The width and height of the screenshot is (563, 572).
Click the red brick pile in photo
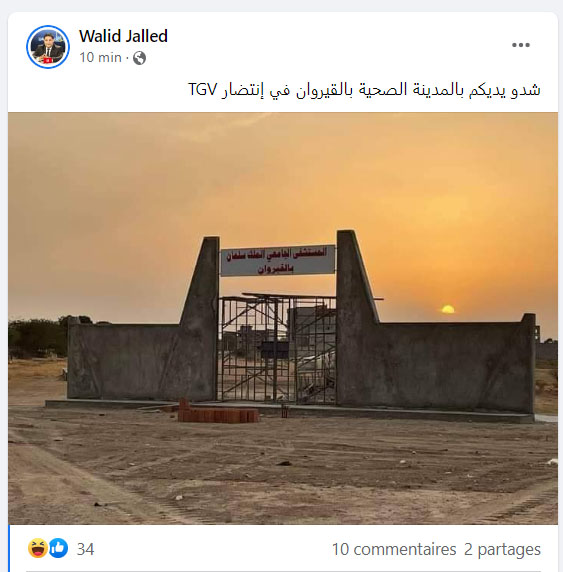(218, 412)
